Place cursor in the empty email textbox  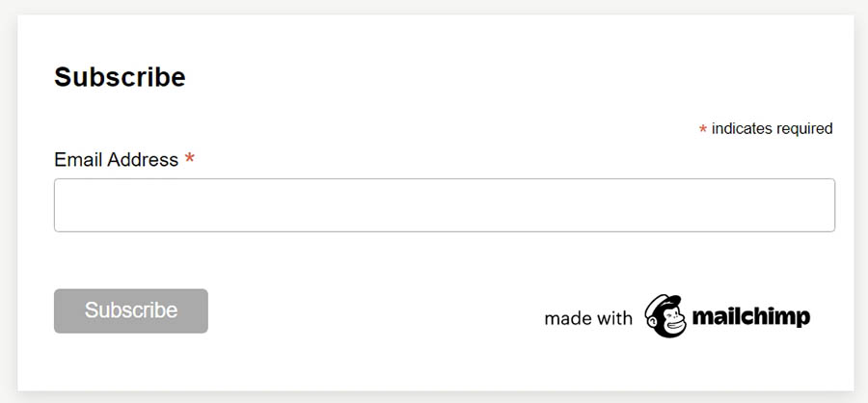(444, 204)
